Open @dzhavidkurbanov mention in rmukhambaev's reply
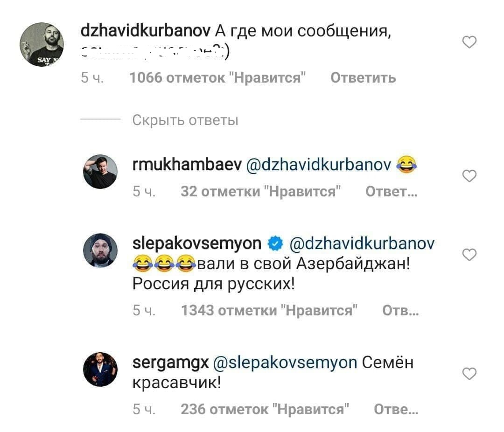504x432 pixels. 319,165
